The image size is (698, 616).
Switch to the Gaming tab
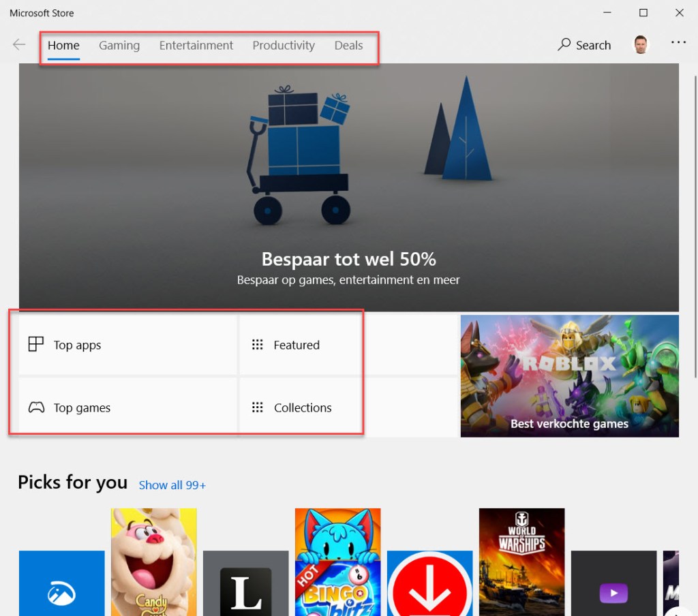119,46
